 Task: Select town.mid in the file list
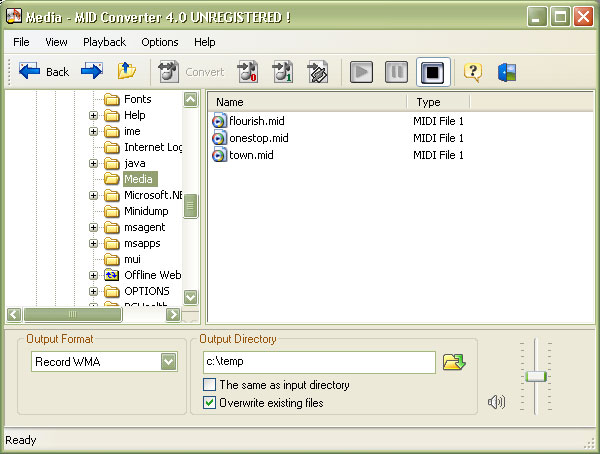tap(251, 155)
